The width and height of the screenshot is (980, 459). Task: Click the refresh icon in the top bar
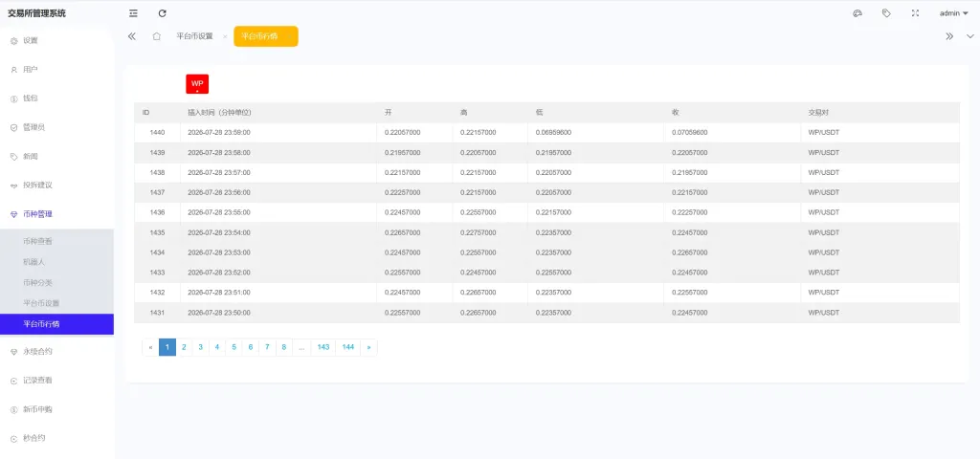click(163, 13)
